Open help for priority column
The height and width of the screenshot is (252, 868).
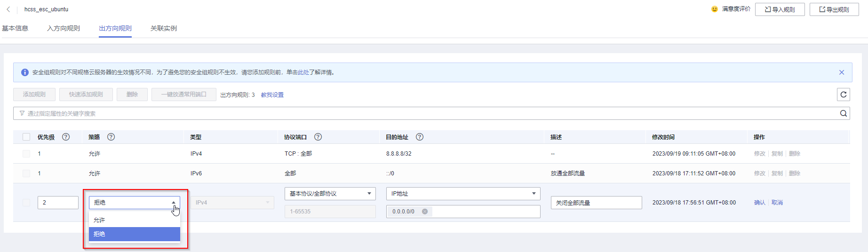coord(66,137)
